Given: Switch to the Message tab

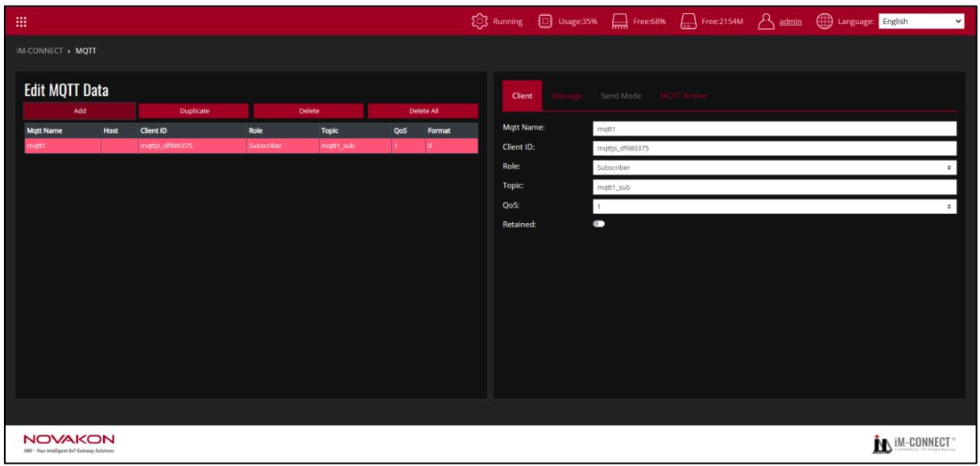Looking at the screenshot, I should click(567, 96).
